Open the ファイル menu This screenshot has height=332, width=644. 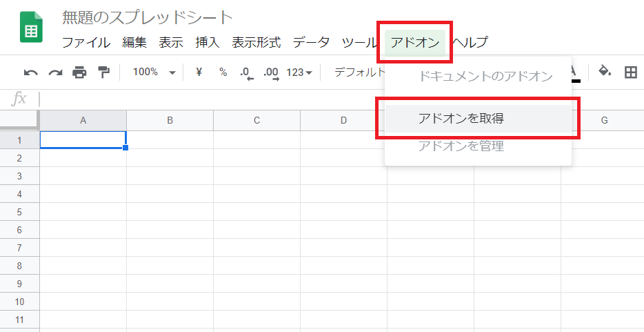click(85, 42)
